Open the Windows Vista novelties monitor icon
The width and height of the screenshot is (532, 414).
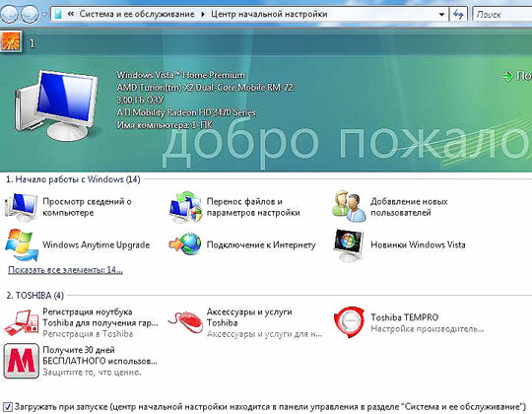pyautogui.click(x=349, y=245)
